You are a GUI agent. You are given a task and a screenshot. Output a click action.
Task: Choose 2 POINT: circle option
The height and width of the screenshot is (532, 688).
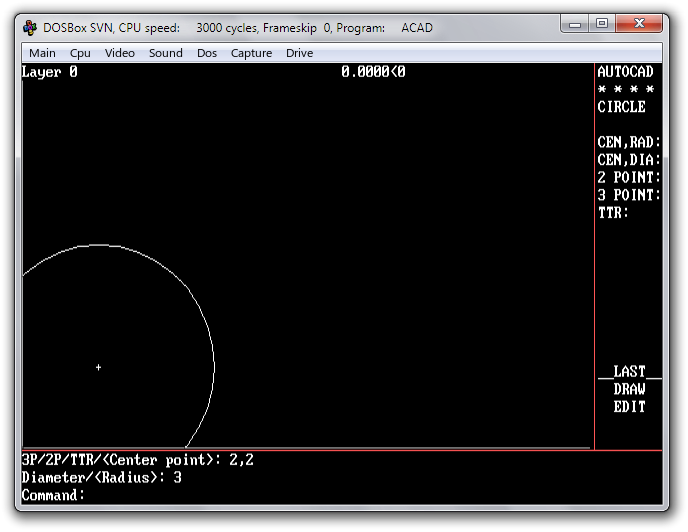coord(629,177)
